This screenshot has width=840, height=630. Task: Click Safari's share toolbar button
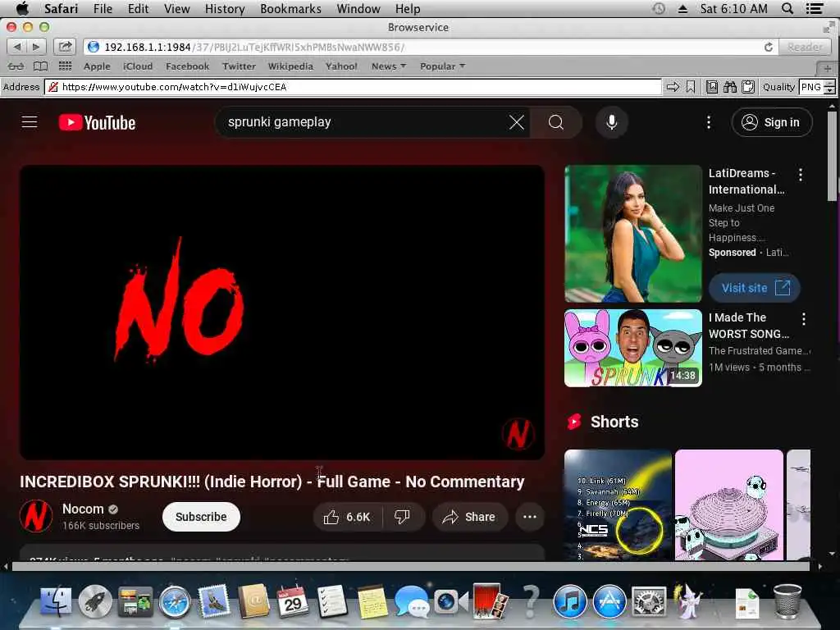pos(65,47)
